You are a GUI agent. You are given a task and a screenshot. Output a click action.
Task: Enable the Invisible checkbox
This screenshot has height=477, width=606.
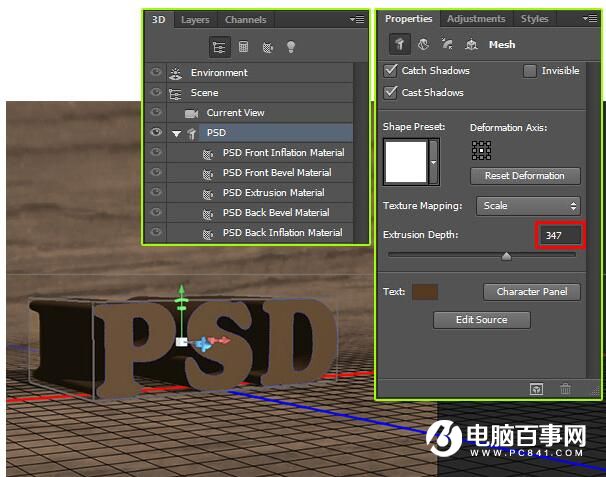click(529, 71)
